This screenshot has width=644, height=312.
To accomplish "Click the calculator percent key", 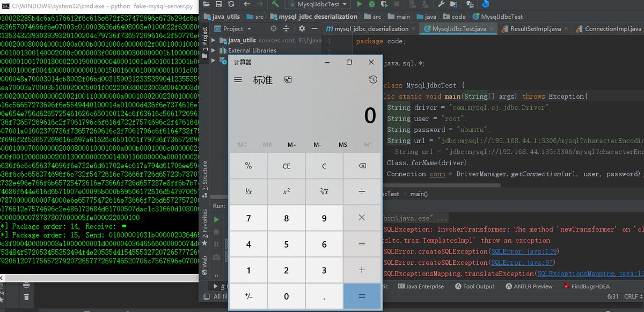I will (x=248, y=166).
